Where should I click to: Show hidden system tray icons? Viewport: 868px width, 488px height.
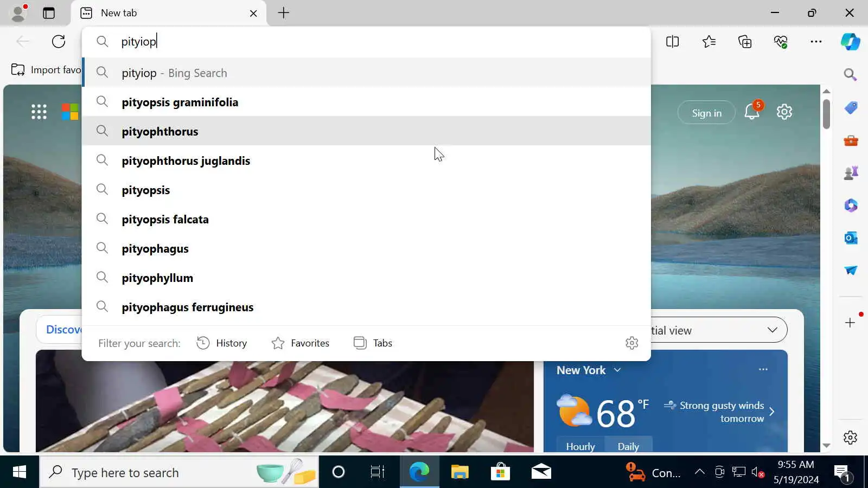pyautogui.click(x=700, y=472)
